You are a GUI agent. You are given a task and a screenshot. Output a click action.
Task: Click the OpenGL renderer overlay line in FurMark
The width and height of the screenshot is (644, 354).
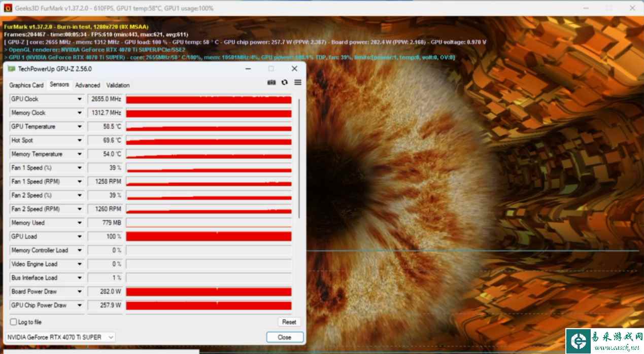pos(94,50)
